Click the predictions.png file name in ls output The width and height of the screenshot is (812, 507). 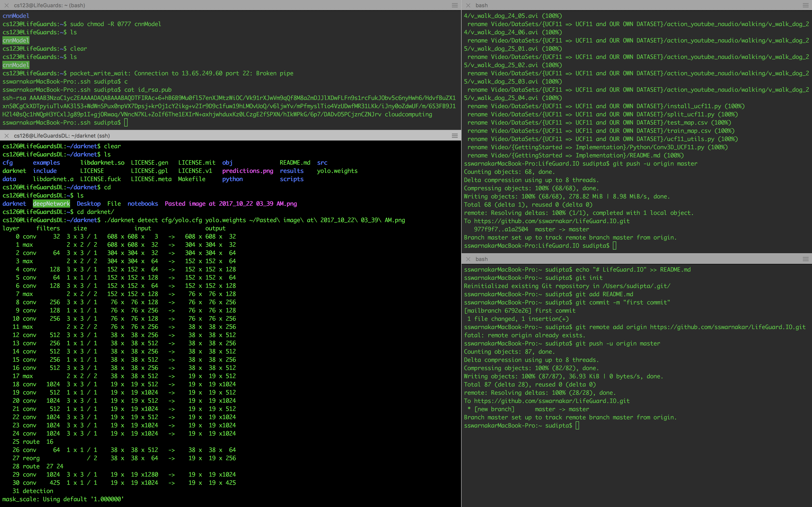pyautogui.click(x=248, y=171)
